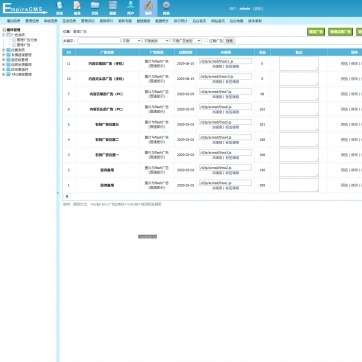Open the 用户 (Users) top navigation icon
This screenshot has width=362, height=362.
(130, 8)
